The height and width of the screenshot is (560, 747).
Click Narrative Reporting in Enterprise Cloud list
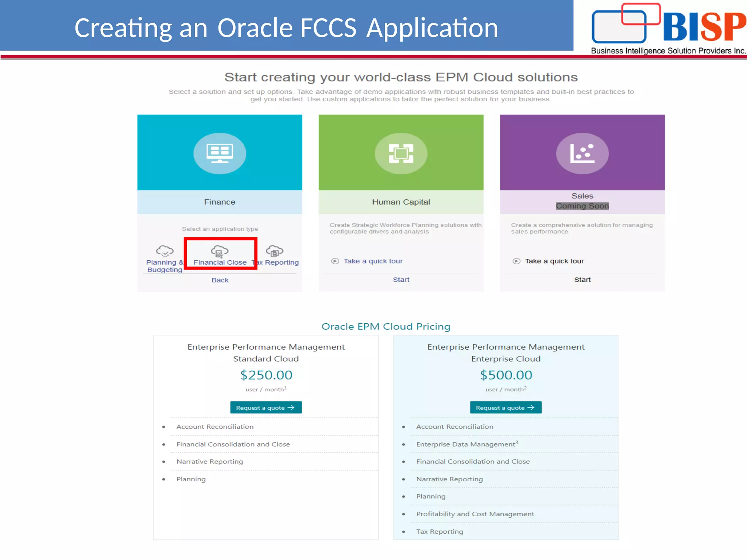coord(450,479)
